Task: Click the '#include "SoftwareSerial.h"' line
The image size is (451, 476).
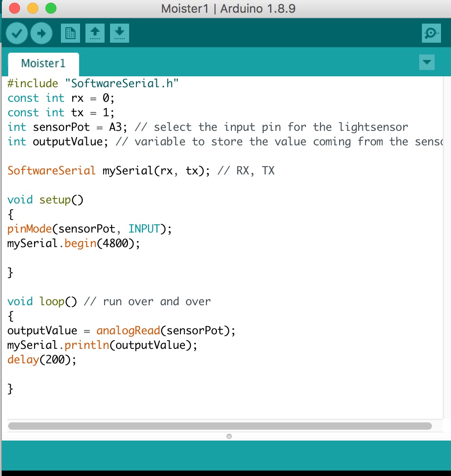Action: pos(93,84)
